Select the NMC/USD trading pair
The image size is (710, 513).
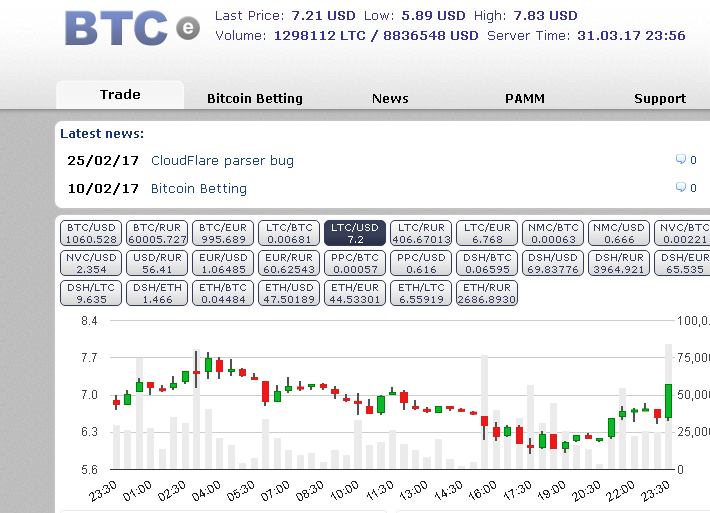click(619, 233)
